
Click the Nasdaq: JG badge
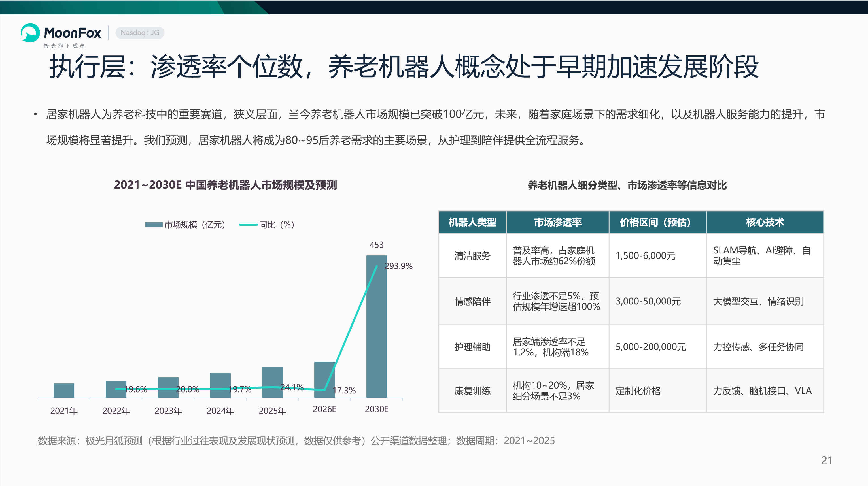(x=140, y=33)
